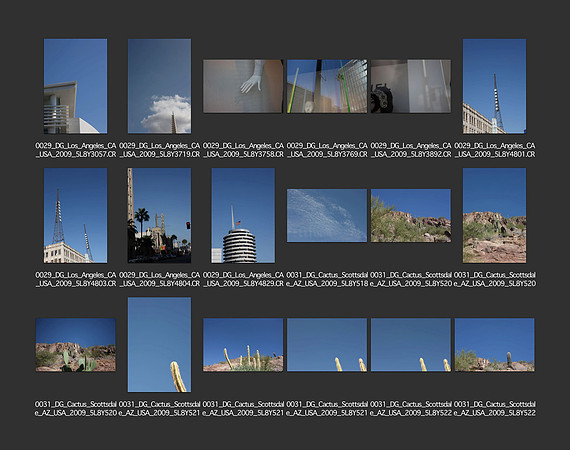Click the filename below the lone saguaro photo

click(x=494, y=409)
